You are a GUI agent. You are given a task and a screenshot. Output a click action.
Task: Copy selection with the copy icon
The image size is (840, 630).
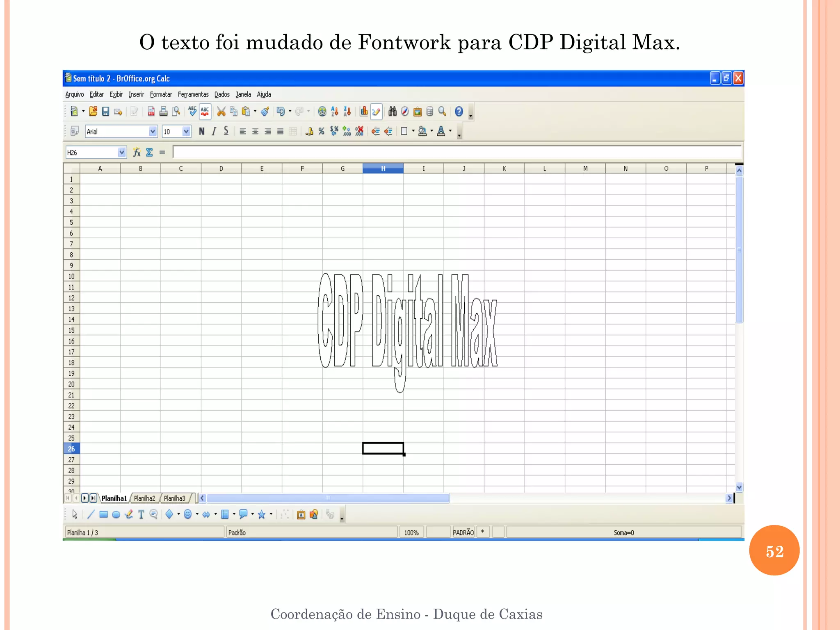234,112
